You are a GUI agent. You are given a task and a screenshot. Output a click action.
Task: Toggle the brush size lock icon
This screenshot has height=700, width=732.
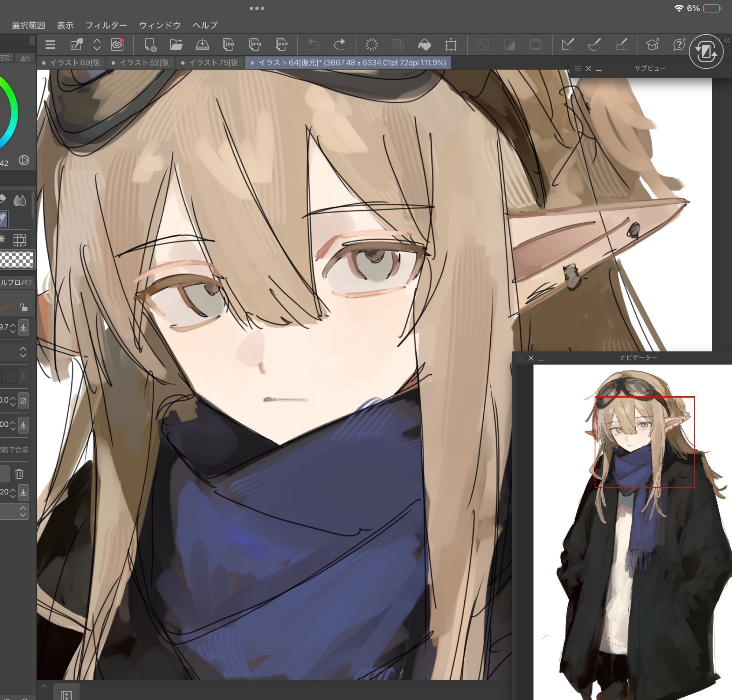pos(23,307)
